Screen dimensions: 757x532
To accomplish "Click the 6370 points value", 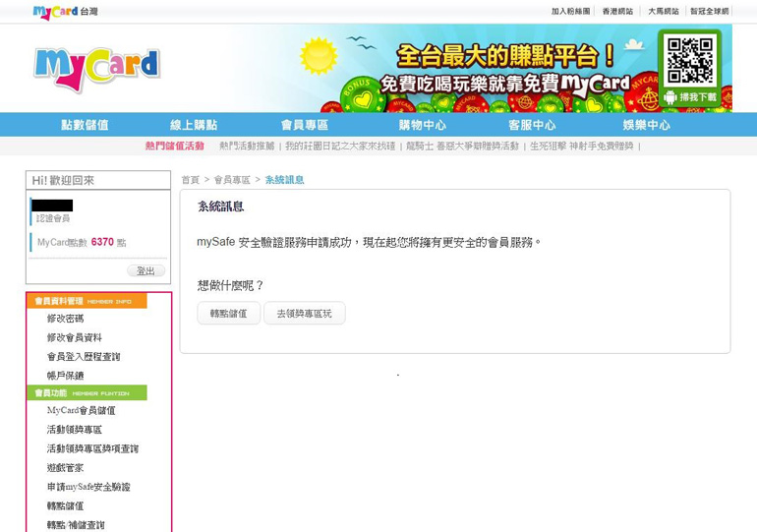I will (x=102, y=242).
